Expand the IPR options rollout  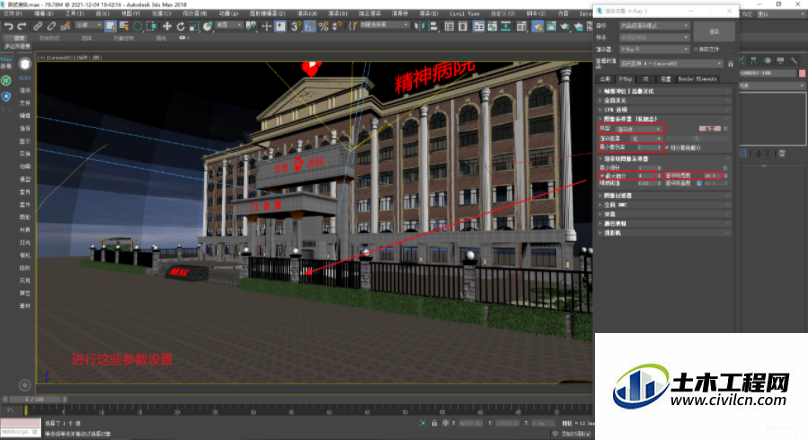[x=665, y=110]
